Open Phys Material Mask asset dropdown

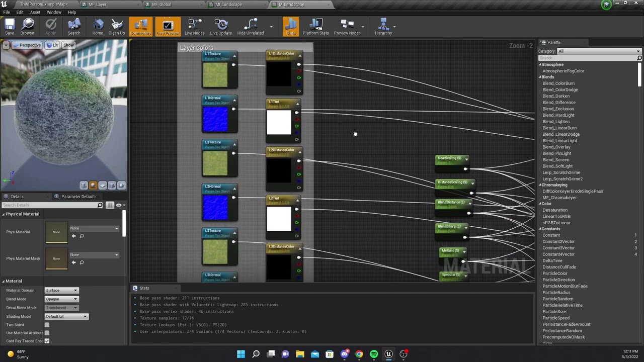[x=94, y=255]
